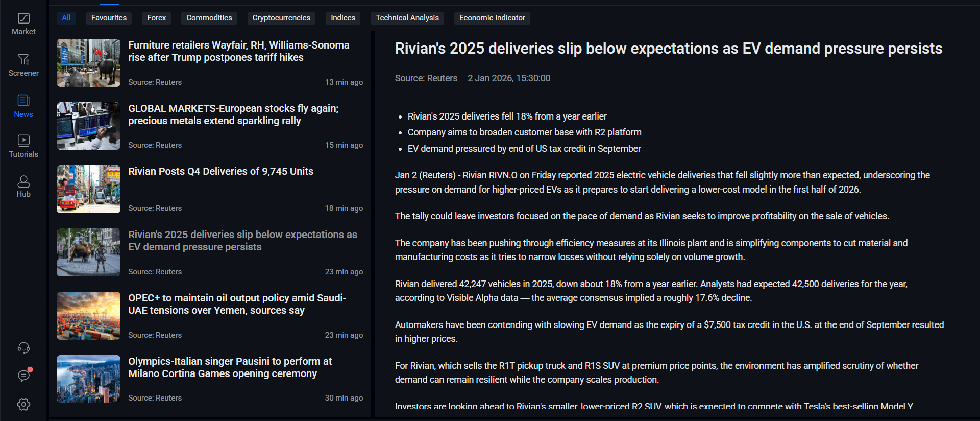Open the Screener filter icon
Screen dimensions: 980x421
pos(23,59)
